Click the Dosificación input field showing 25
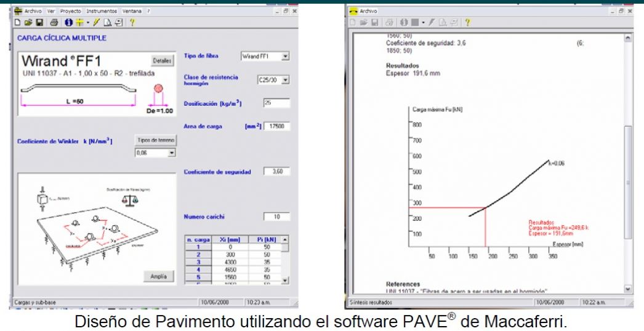 pyautogui.click(x=276, y=103)
